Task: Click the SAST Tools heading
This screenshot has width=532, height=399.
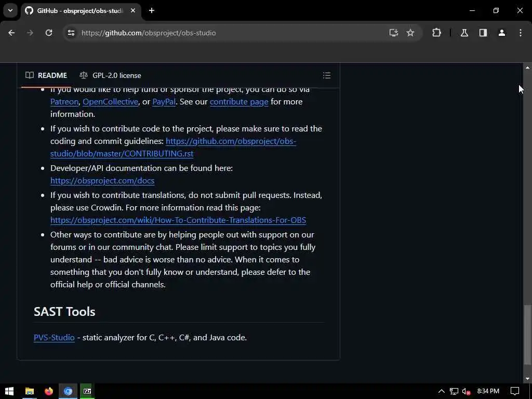Action: pyautogui.click(x=64, y=312)
